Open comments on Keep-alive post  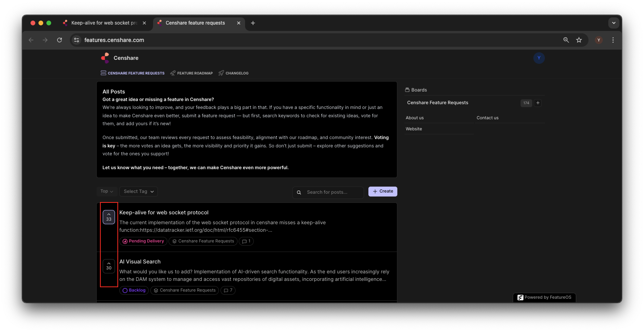[246, 241]
